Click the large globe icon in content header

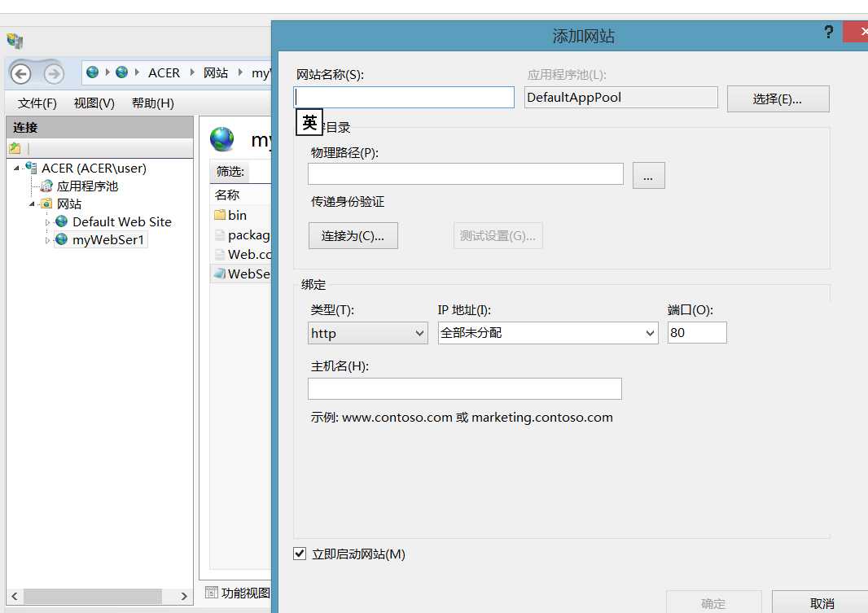(222, 139)
